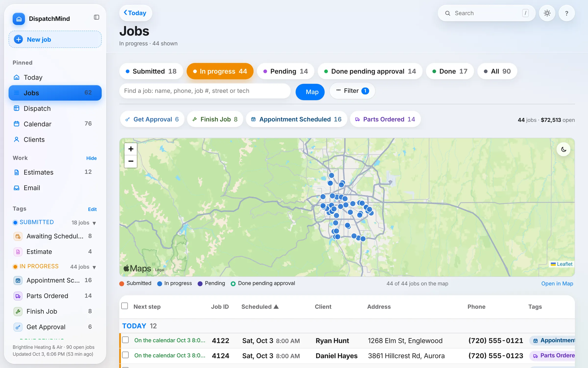Click the Get Approval key icon in sidebar
The image size is (588, 368).
coord(18,327)
